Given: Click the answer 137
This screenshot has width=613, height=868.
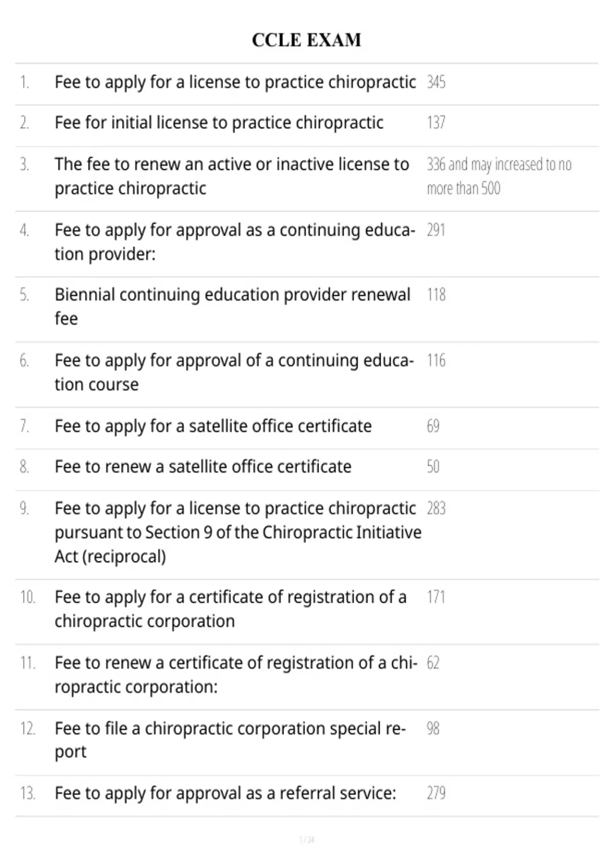Looking at the screenshot, I should click(436, 123).
